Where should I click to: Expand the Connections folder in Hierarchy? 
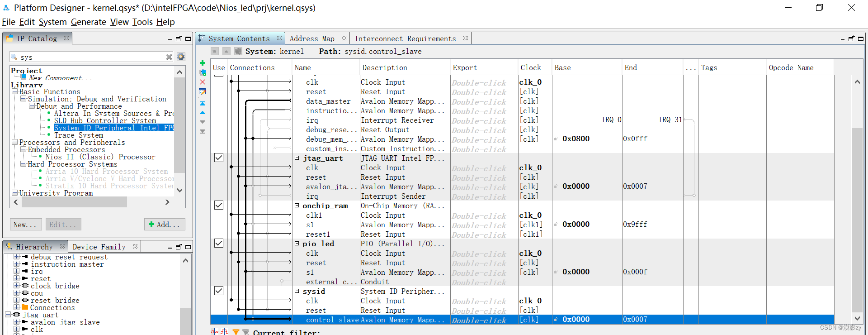click(x=17, y=307)
